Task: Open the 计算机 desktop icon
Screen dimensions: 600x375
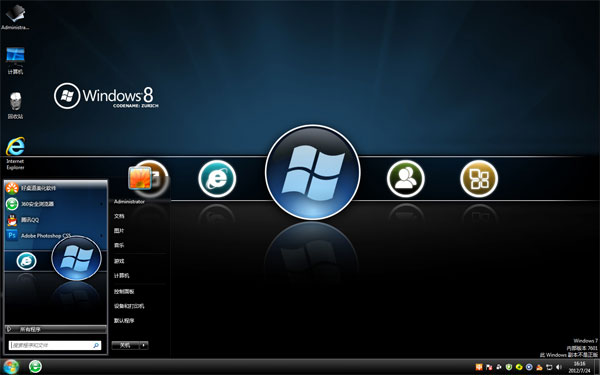Action: pyautogui.click(x=15, y=60)
